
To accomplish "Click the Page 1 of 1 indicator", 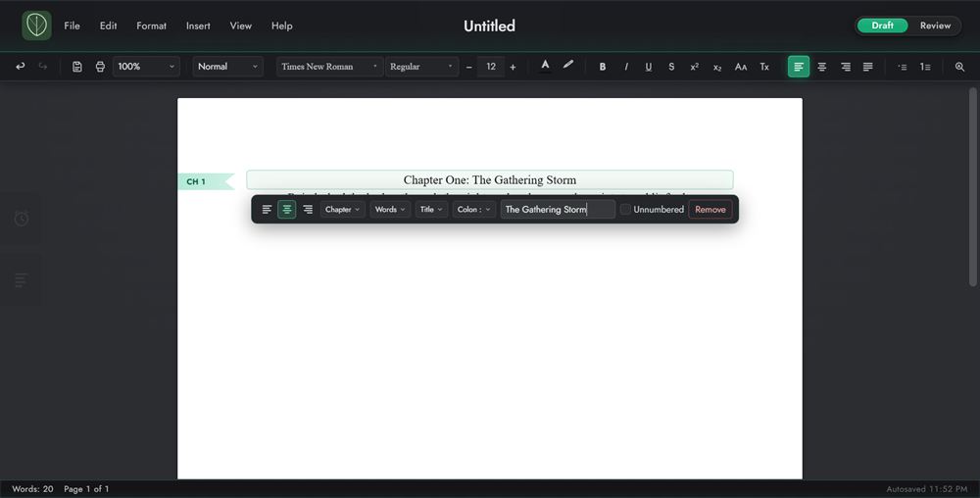I will point(86,488).
